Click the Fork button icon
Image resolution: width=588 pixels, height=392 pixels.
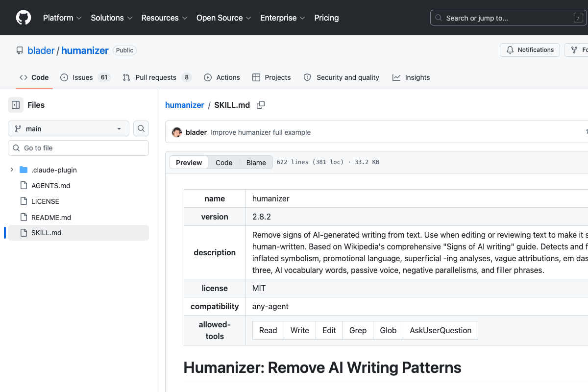coord(574,50)
